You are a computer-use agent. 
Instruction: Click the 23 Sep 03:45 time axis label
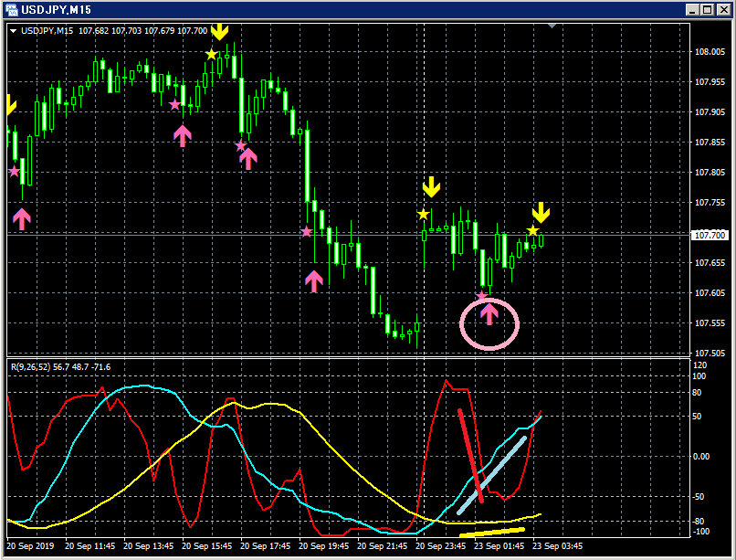558,546
